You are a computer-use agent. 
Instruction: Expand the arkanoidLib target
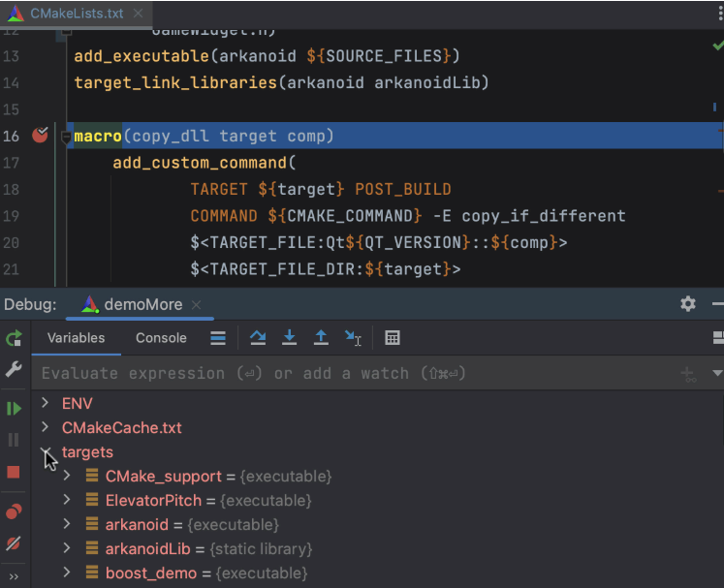coord(66,549)
